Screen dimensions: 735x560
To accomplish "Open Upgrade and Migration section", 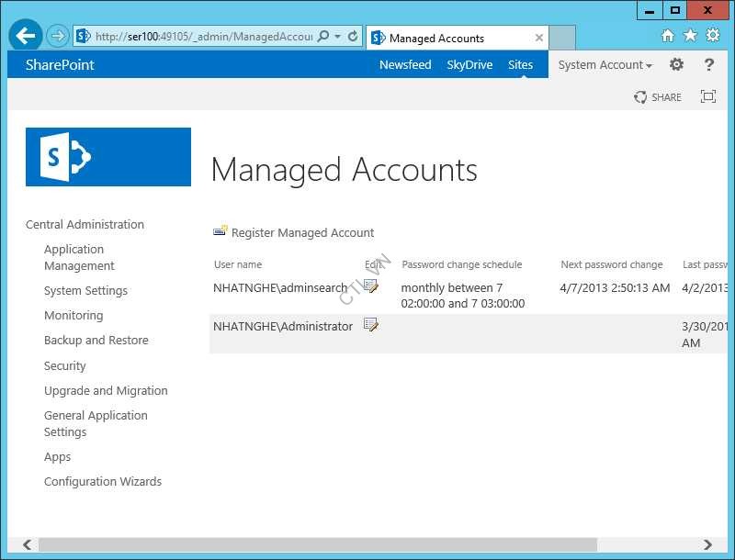I will [106, 390].
